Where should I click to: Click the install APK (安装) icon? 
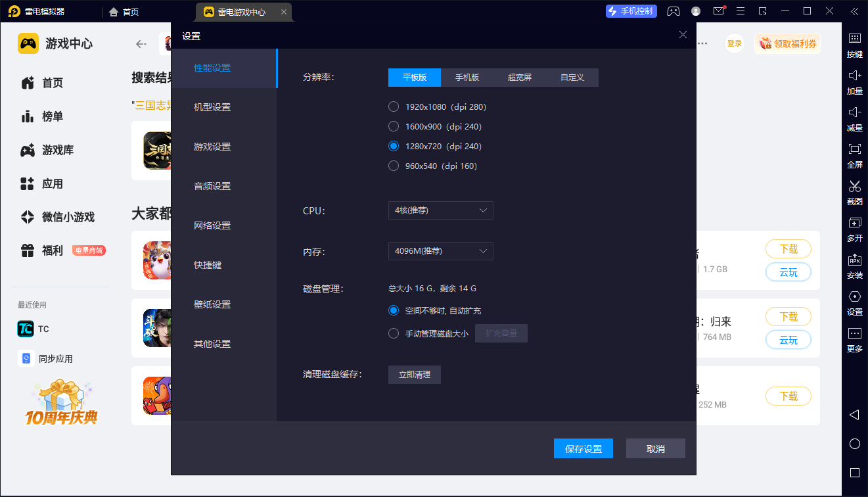[854, 260]
